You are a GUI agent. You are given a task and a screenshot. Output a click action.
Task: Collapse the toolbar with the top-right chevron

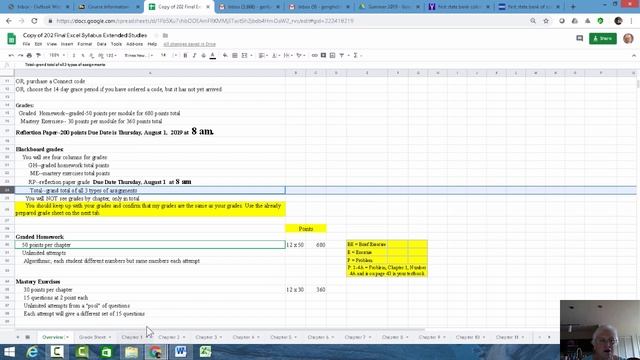click(x=634, y=56)
